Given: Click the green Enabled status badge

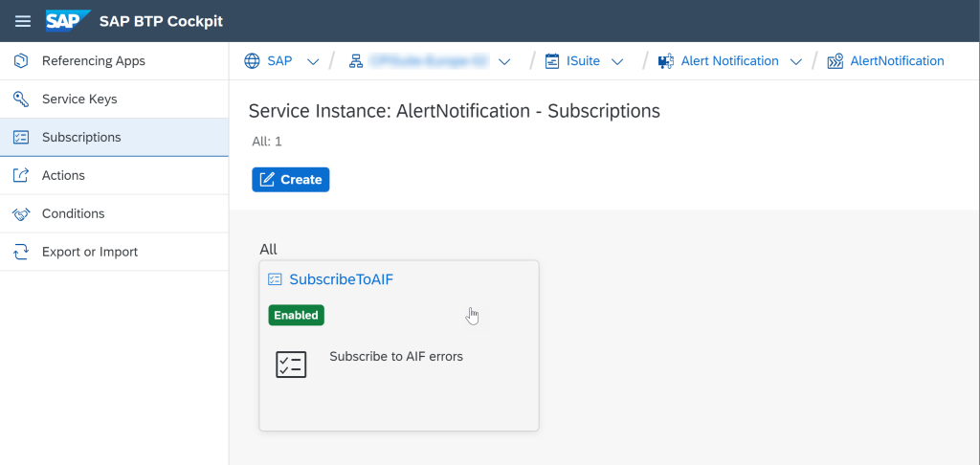Looking at the screenshot, I should 297,315.
